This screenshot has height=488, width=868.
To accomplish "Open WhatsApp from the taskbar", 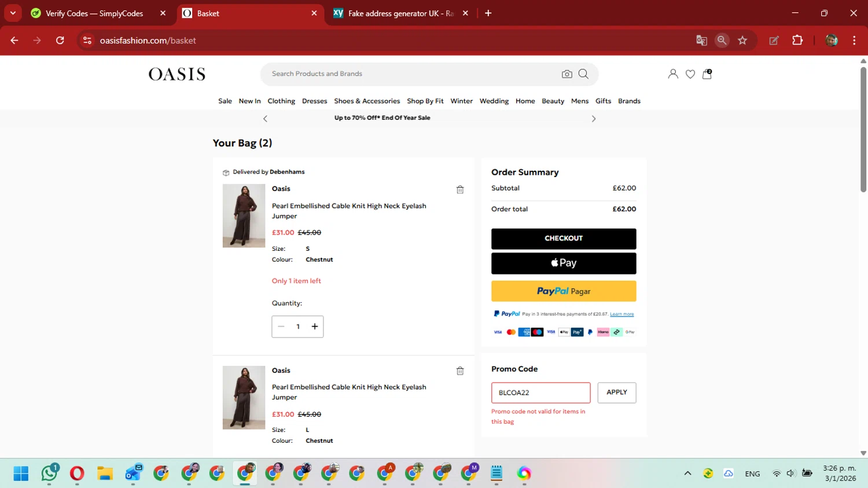I will coord(50,474).
